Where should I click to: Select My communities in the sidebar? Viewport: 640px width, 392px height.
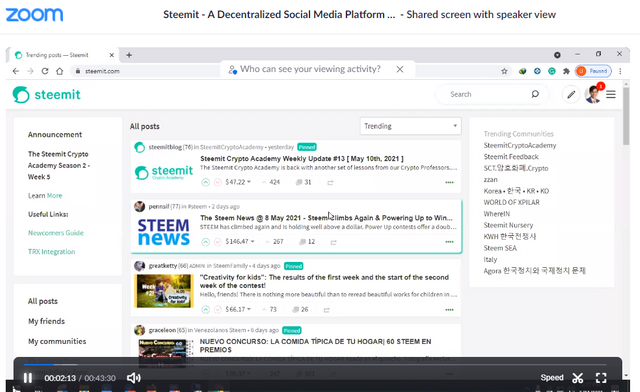57,341
